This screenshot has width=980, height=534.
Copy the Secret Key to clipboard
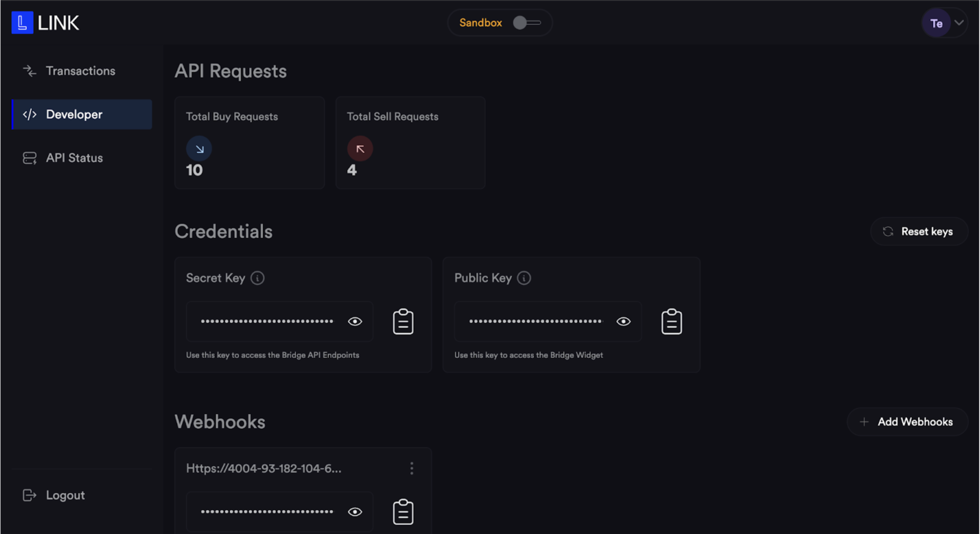point(403,322)
